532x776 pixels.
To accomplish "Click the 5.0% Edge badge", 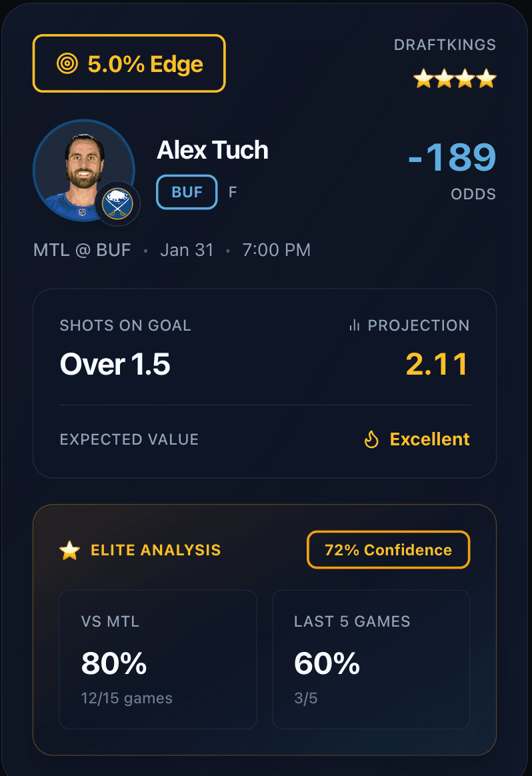I will point(129,63).
